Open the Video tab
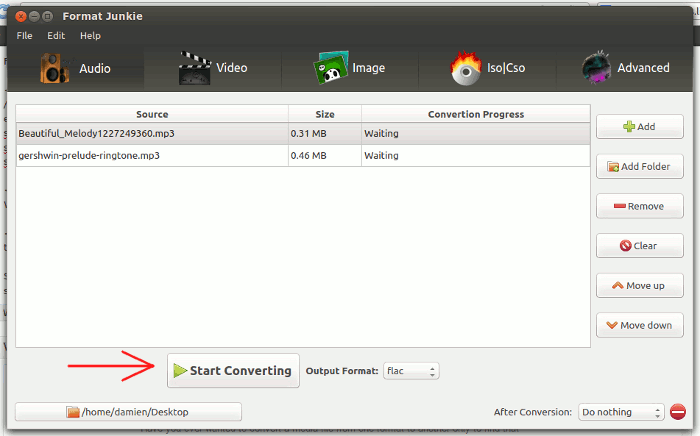 point(213,68)
